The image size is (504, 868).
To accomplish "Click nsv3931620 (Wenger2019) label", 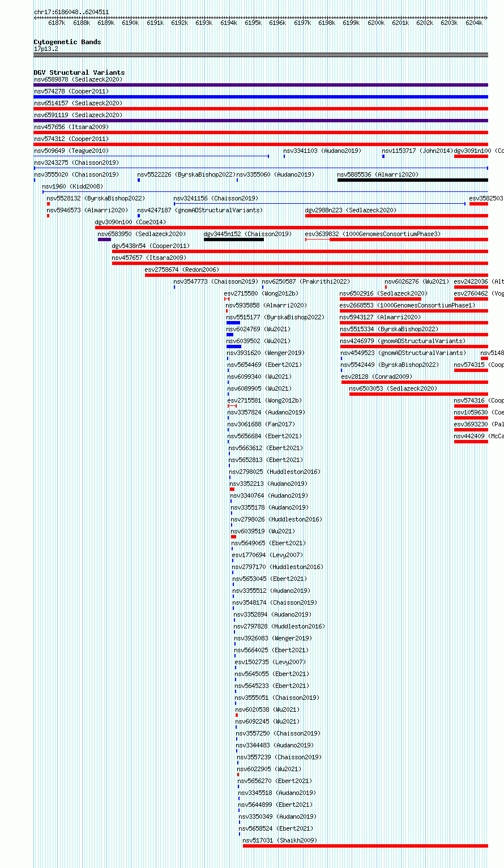I will pos(266,353).
